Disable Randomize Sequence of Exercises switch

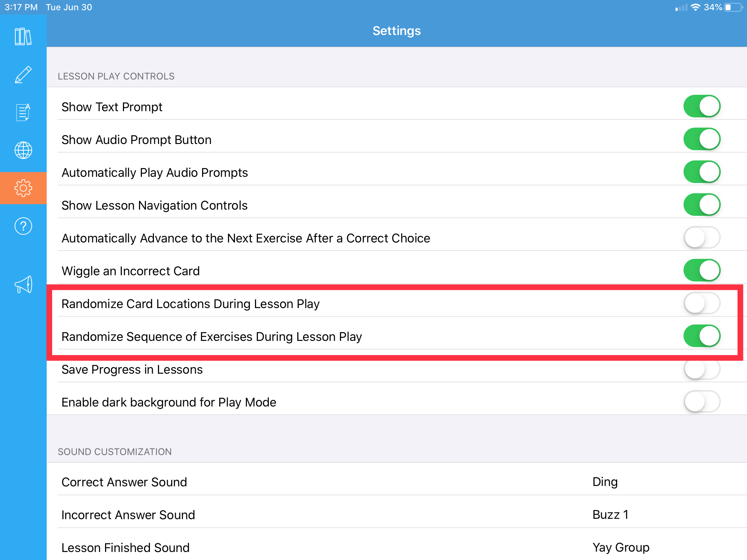[x=702, y=336]
